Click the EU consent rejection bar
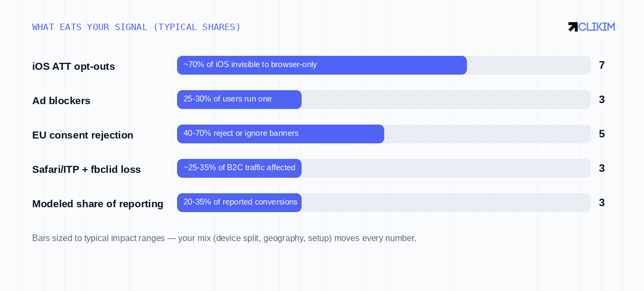This screenshot has width=644, height=291. (384, 134)
